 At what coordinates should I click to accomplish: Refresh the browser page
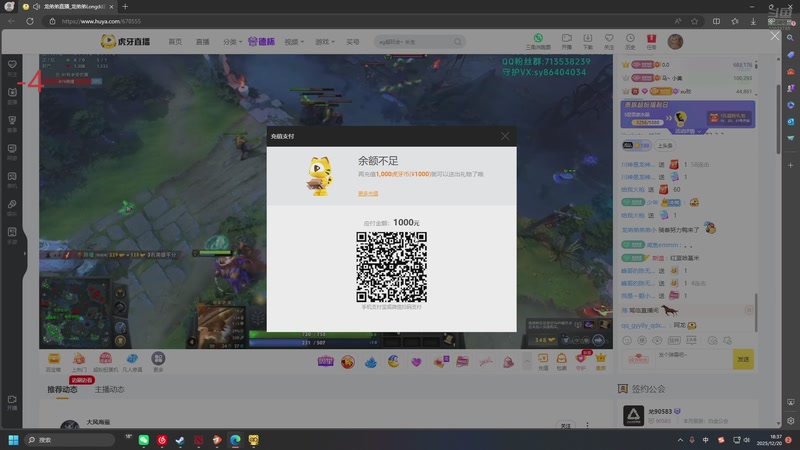(x=30, y=21)
